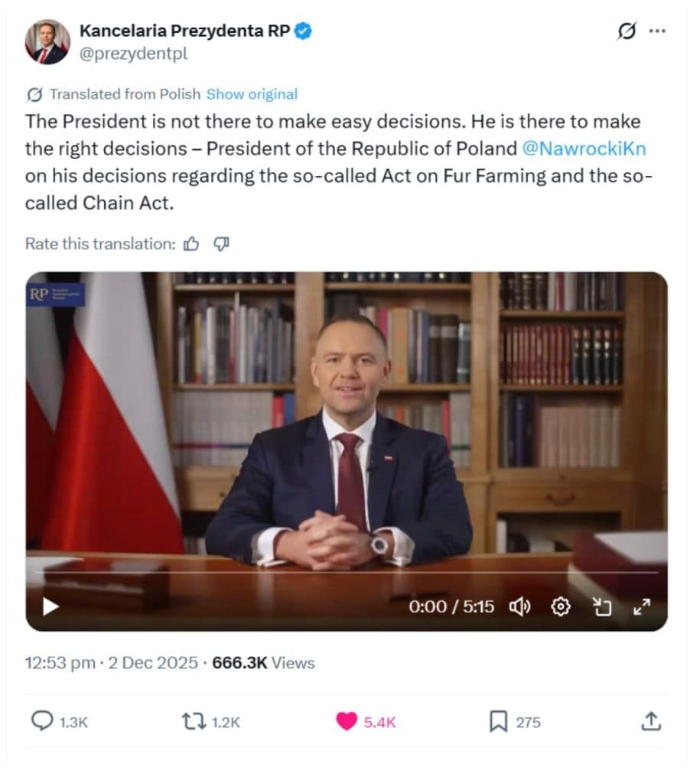Open the @NawrockiKn mention link
Viewport: 700px width, 783px height.
(584, 148)
